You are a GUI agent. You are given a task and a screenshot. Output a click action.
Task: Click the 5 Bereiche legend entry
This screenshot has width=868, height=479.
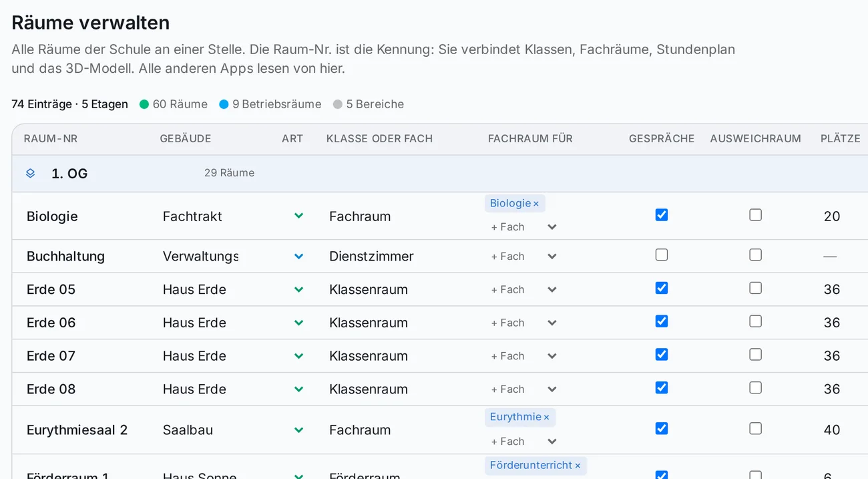click(x=369, y=104)
